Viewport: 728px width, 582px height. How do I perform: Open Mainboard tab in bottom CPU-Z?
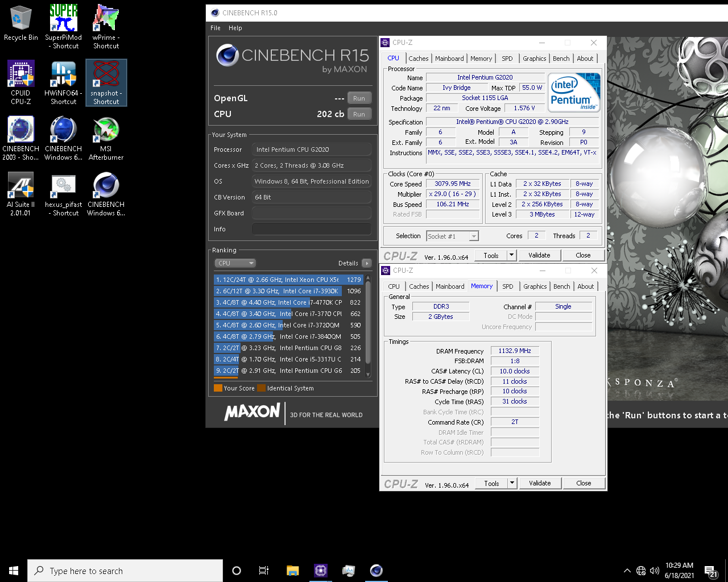pyautogui.click(x=450, y=286)
